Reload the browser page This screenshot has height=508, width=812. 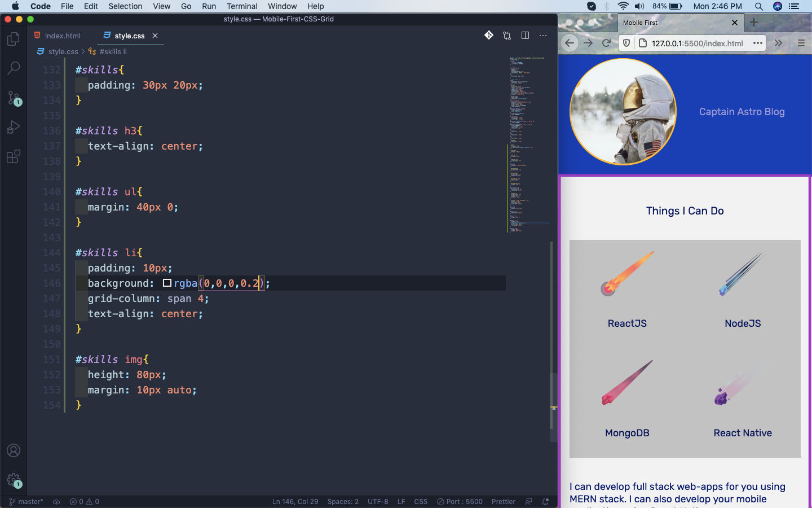click(x=607, y=43)
